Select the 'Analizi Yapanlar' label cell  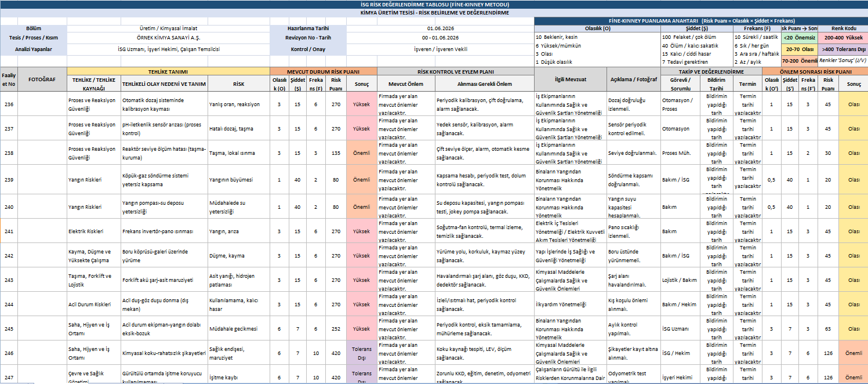click(34, 49)
